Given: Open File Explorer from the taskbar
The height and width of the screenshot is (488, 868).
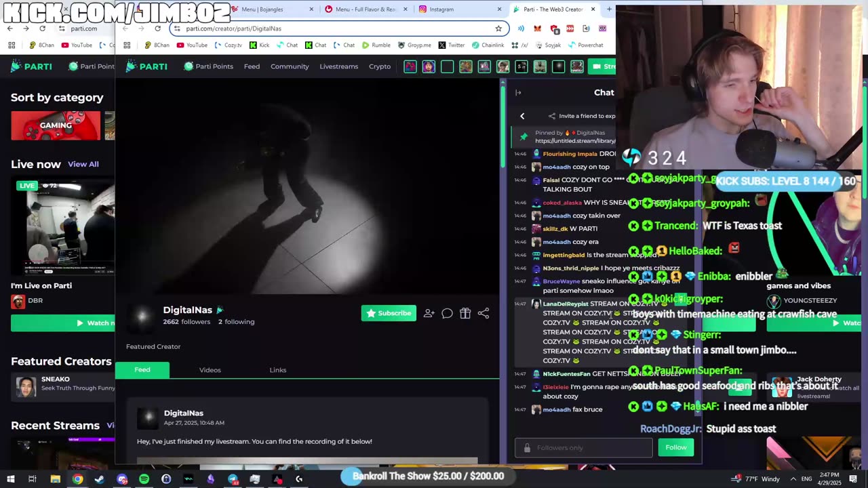Looking at the screenshot, I should pyautogui.click(x=56, y=479).
